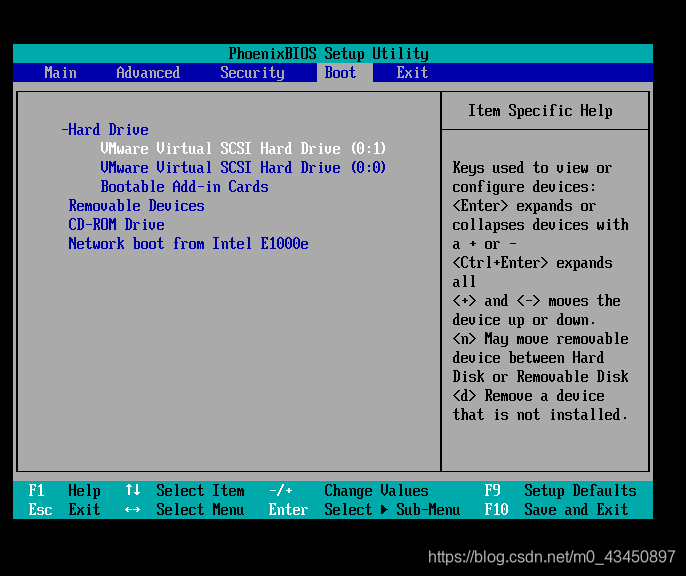The image size is (686, 576).
Task: Select CD-ROM Drive boot entry
Action: point(116,225)
